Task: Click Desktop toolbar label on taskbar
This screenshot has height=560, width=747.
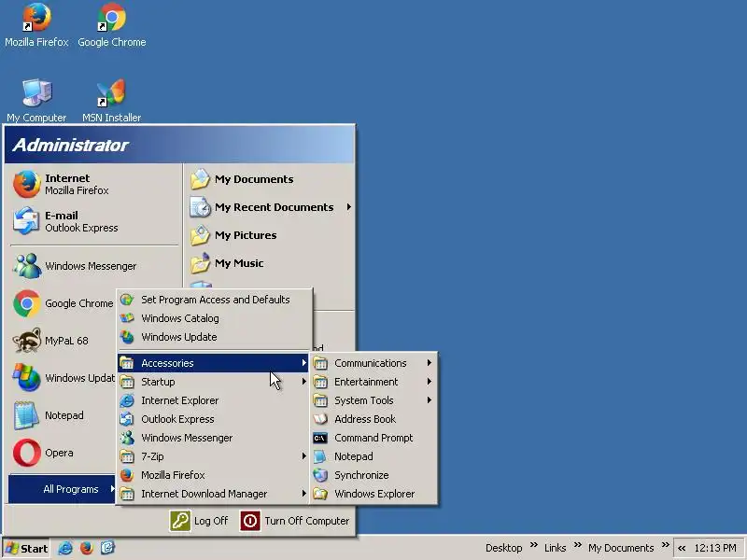Action: (x=503, y=548)
